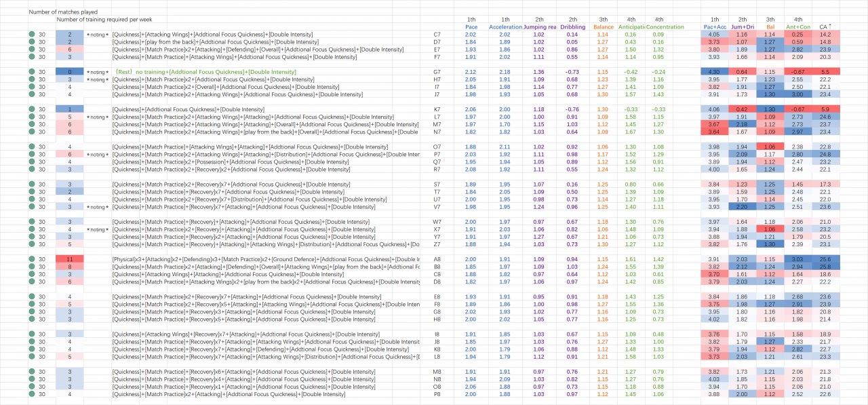868x405 pixels.
Task: Click the '* noting *' marker in row C7
Action: [97, 34]
